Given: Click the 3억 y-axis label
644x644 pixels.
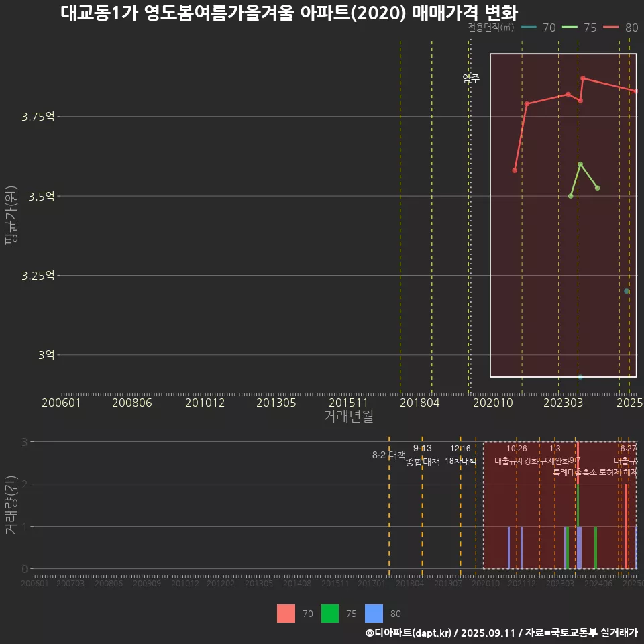Looking at the screenshot, I should [46, 355].
